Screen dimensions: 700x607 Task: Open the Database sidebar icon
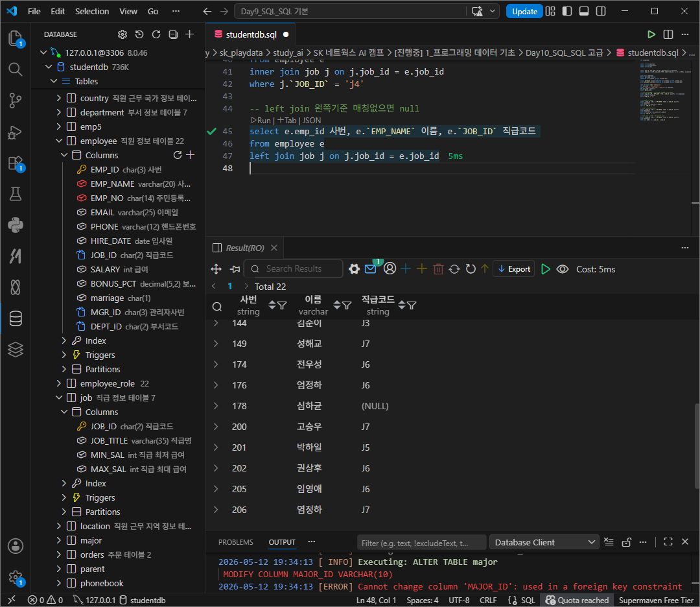click(16, 318)
